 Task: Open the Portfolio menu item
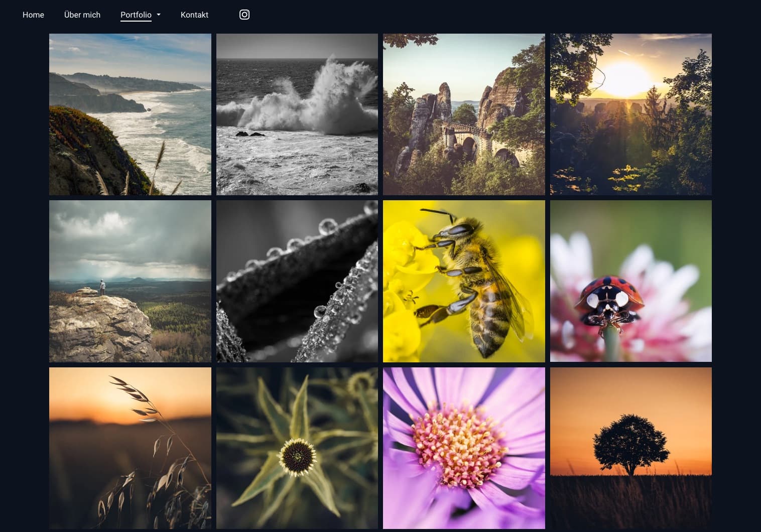[x=136, y=15]
